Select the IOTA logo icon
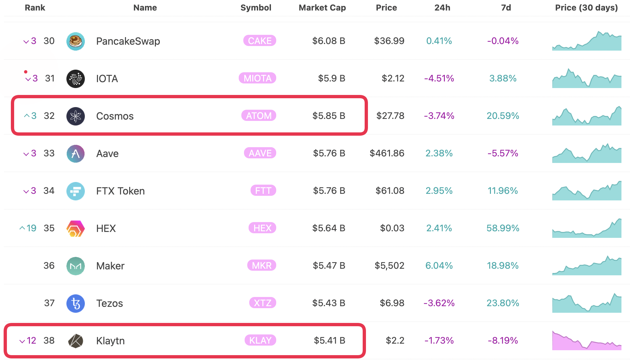 pos(76,79)
